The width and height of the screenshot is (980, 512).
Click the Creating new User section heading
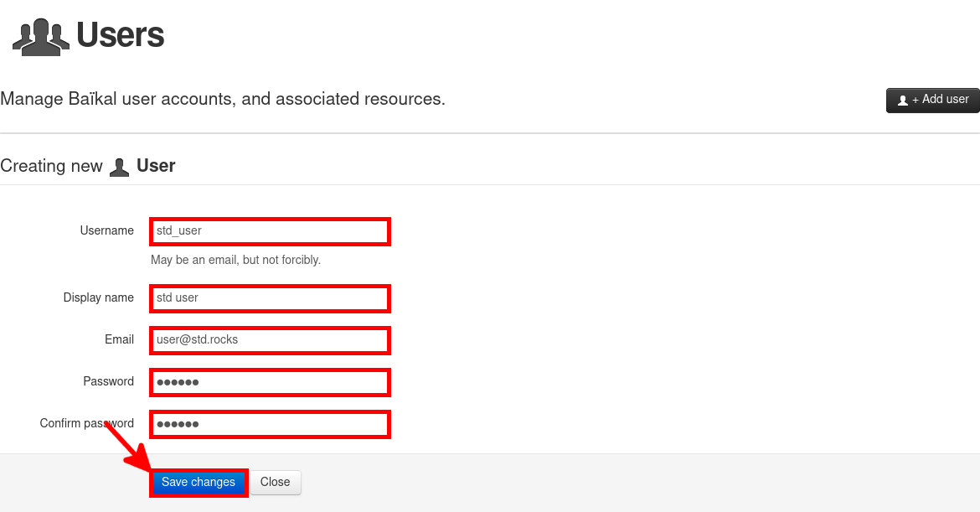pos(88,165)
